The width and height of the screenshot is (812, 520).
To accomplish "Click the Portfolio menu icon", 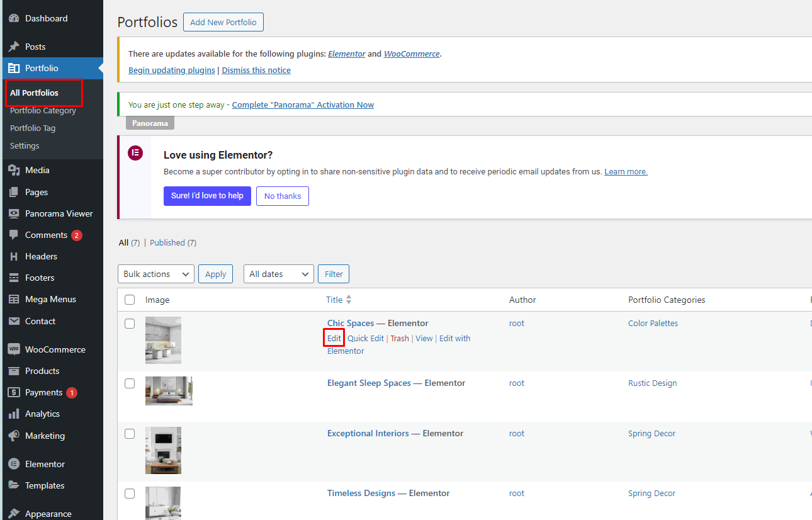I will pyautogui.click(x=14, y=68).
